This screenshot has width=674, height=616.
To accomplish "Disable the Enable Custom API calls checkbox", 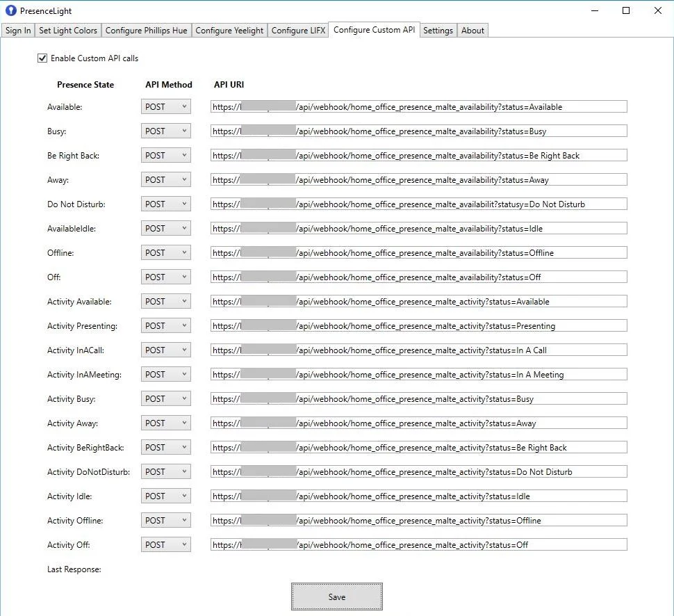I will 42,58.
